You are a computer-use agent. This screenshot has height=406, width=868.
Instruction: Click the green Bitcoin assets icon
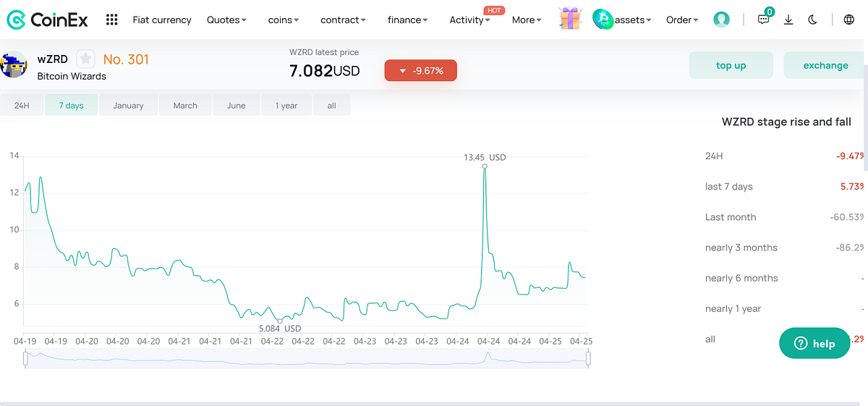[x=603, y=20]
